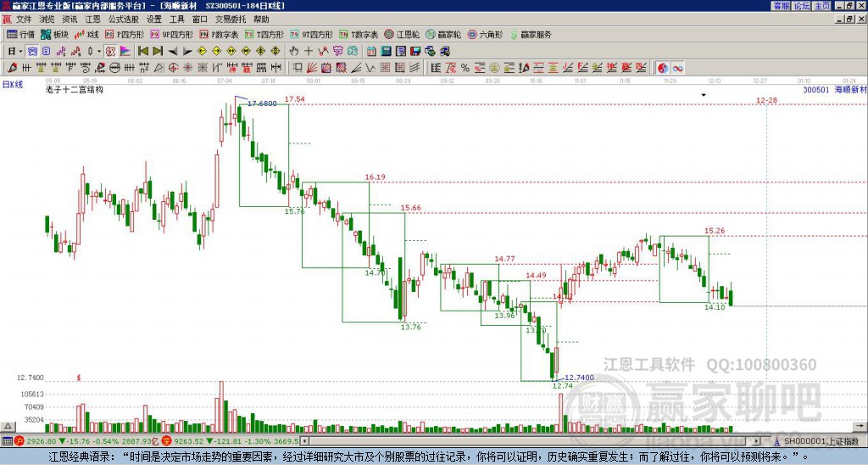Open the 板块 sector view

point(55,34)
